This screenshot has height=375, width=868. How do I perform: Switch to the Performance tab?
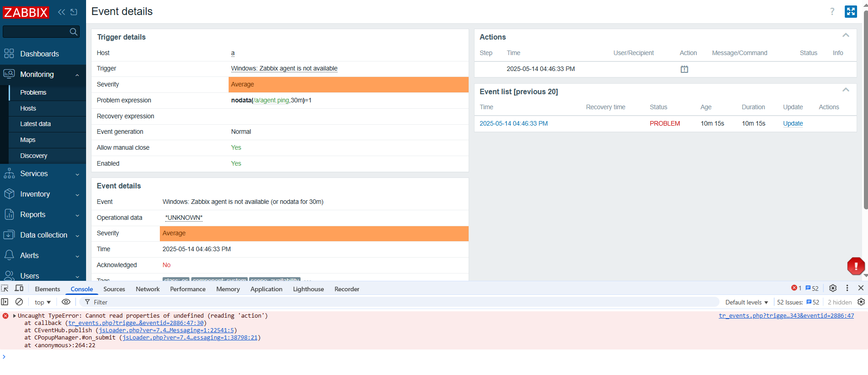pos(188,289)
